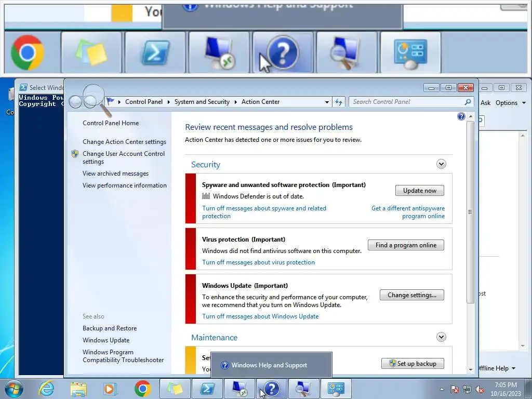Click Action Center scroll up arrow
The width and height of the screenshot is (532, 399).
pyautogui.click(x=471, y=116)
